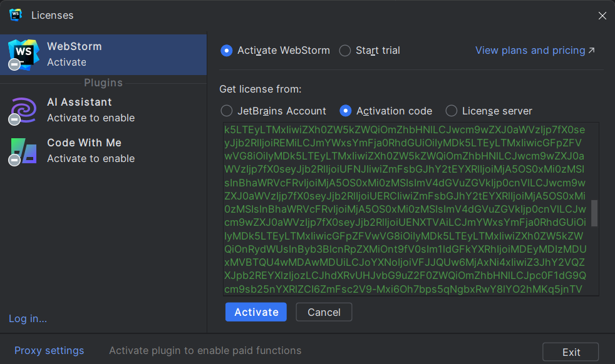The image size is (615, 364).
Task: Click the AI Assistant spiral icon
Action: (x=23, y=111)
